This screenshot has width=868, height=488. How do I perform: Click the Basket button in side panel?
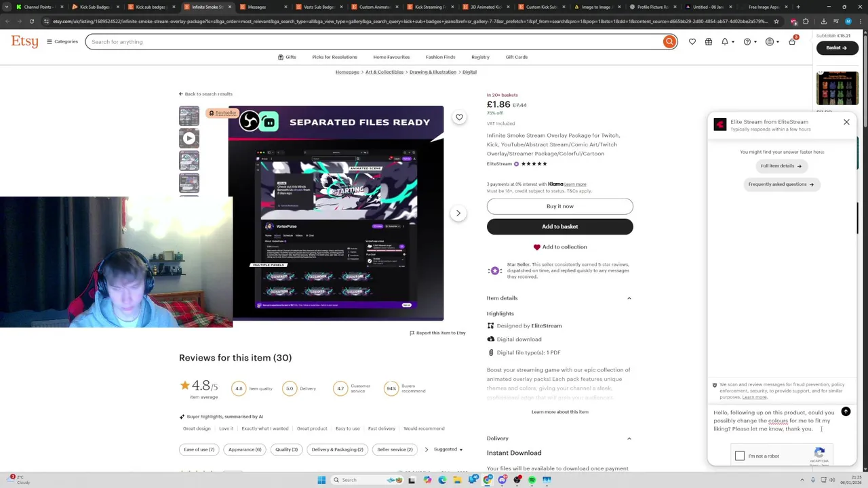click(837, 48)
